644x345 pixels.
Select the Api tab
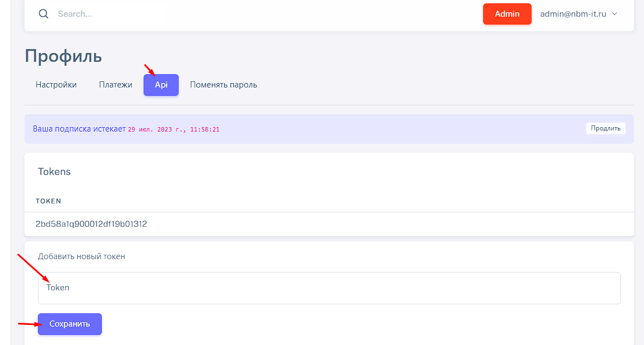[161, 85]
